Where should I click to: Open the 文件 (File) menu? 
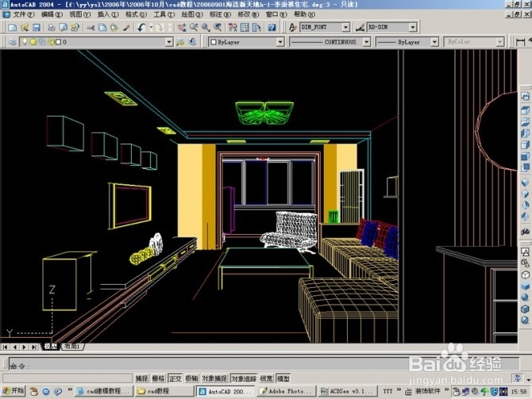(x=23, y=14)
